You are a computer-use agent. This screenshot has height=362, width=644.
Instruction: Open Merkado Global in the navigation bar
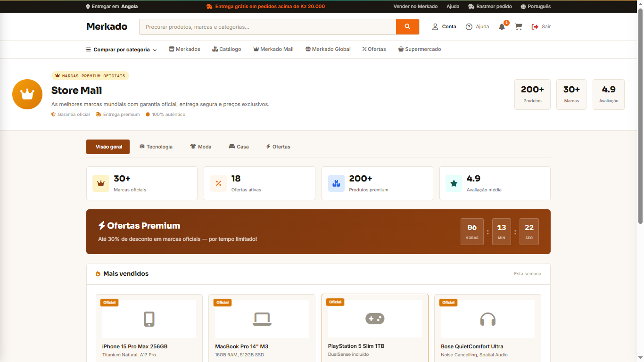(328, 49)
